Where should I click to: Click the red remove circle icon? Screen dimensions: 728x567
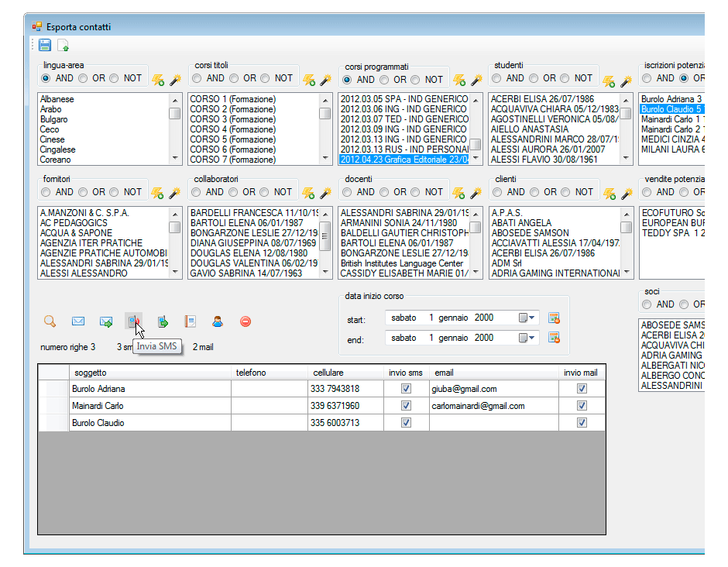tap(246, 321)
